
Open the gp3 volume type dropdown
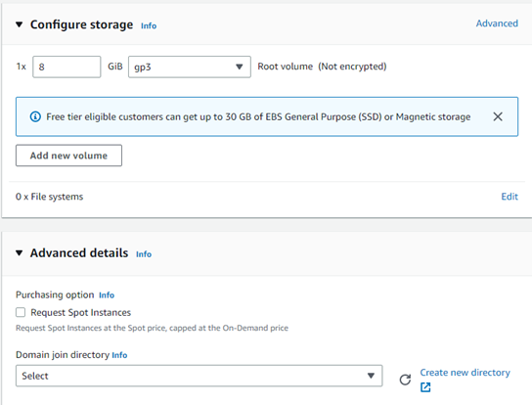coord(190,67)
